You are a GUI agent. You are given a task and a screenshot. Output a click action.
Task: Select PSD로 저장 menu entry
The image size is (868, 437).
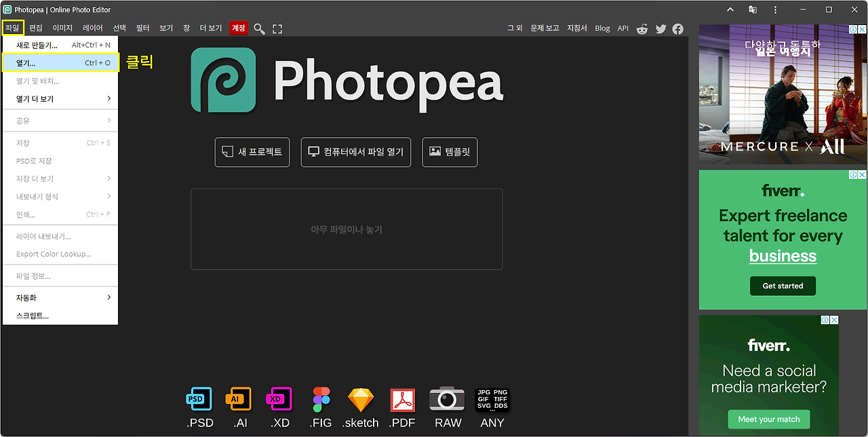pos(61,161)
